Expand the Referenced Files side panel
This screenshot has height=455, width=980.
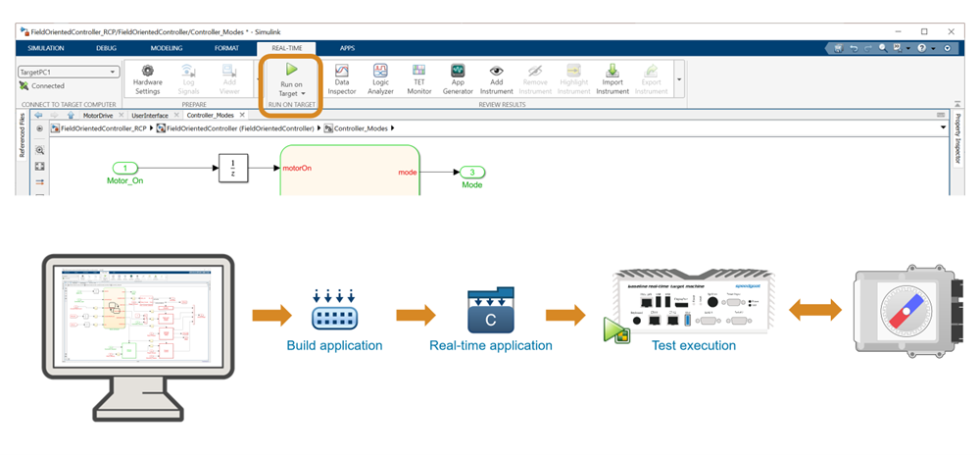(x=22, y=138)
